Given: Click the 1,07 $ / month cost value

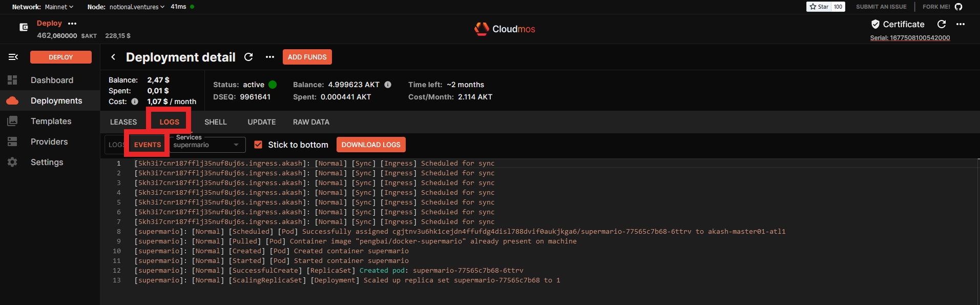Looking at the screenshot, I should point(172,101).
